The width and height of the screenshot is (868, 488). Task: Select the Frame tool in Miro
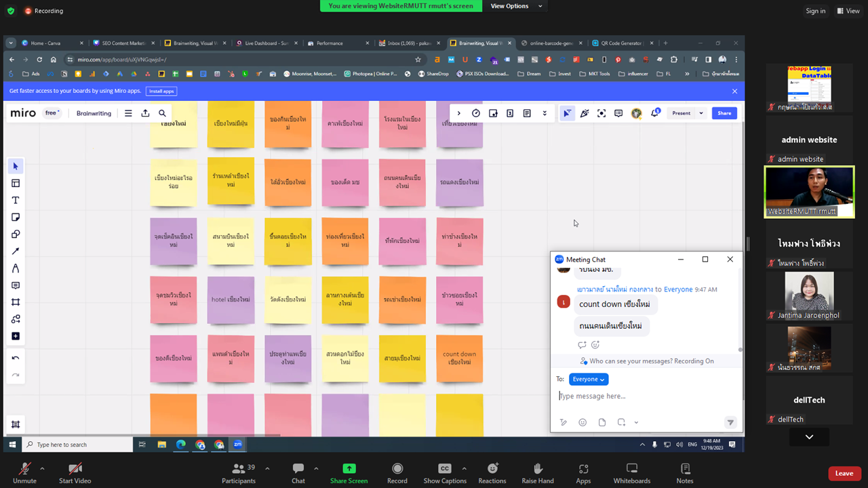(16, 302)
